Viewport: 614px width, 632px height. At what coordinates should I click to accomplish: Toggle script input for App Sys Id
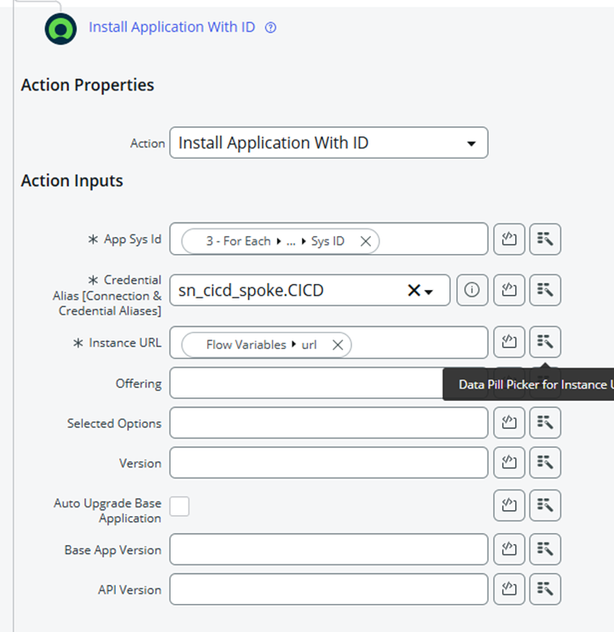pyautogui.click(x=509, y=240)
